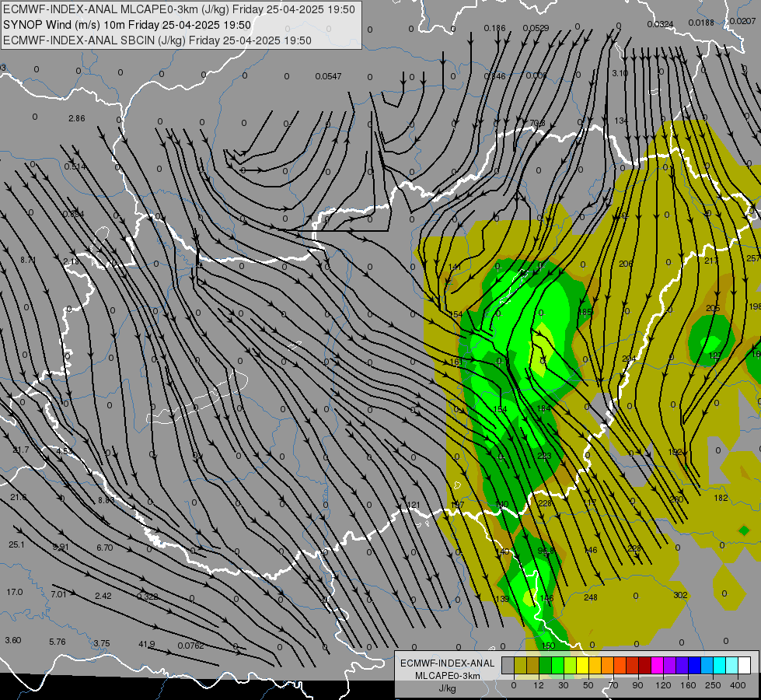Viewport: 761px width, 700px height.
Task: Click the map value '21.7'
Action: pos(21,450)
